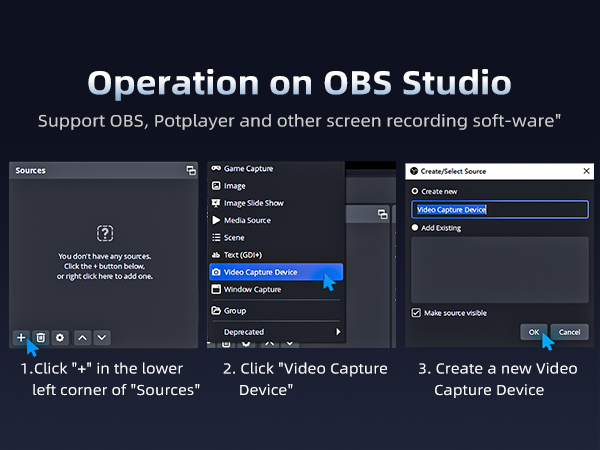Screen dimensions: 600x450
Task: Choose Image from the source list
Action: click(x=235, y=186)
